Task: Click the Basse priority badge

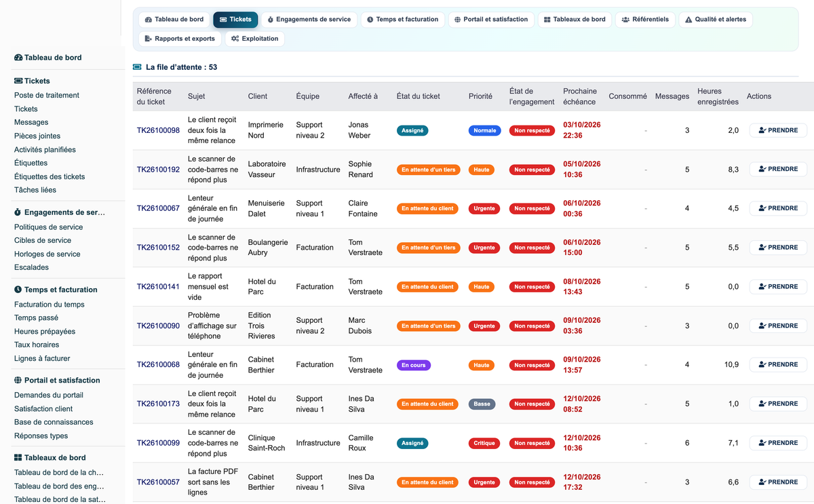Action: point(482,404)
